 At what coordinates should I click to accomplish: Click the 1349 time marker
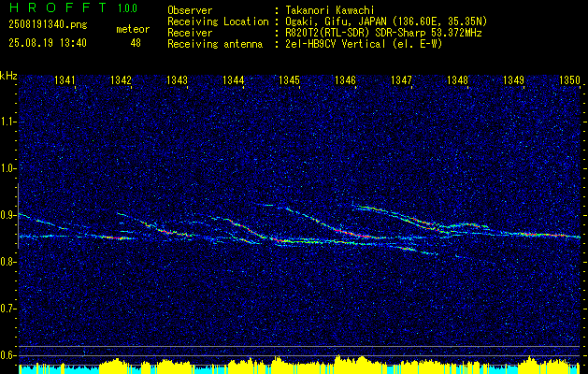tap(513, 80)
